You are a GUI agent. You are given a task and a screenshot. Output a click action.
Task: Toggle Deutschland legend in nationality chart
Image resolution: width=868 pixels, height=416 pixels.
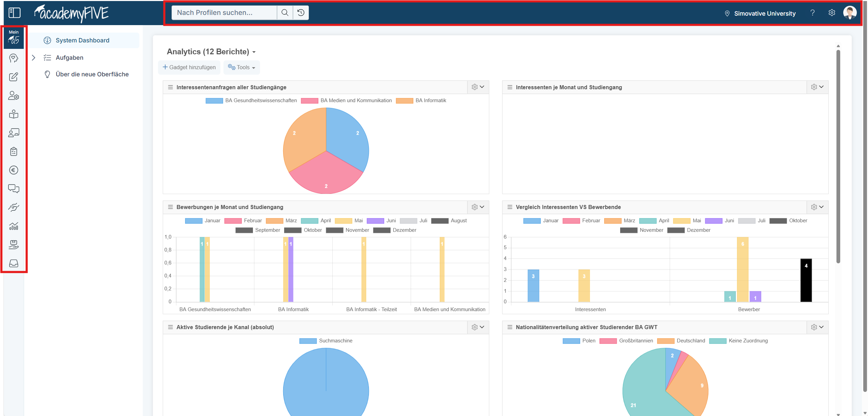(x=681, y=341)
